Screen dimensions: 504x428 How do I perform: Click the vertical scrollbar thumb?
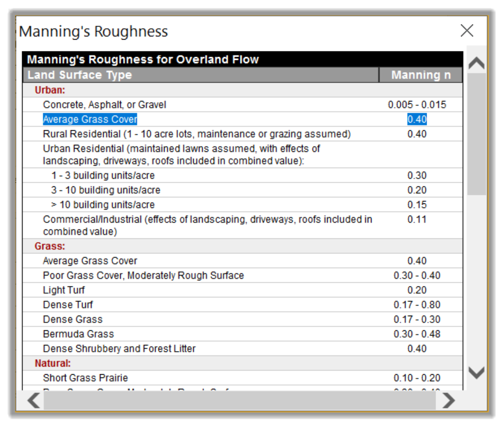point(476,134)
